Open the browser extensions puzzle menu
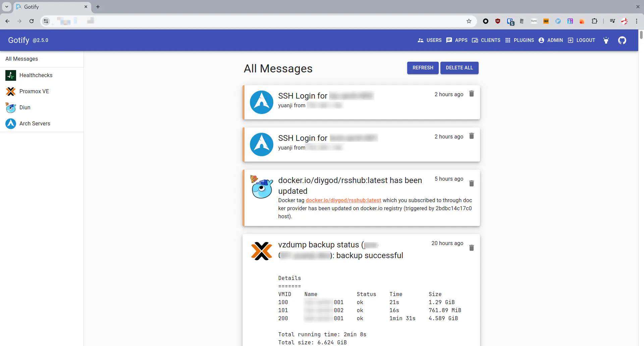This screenshot has height=346, width=644. [595, 21]
